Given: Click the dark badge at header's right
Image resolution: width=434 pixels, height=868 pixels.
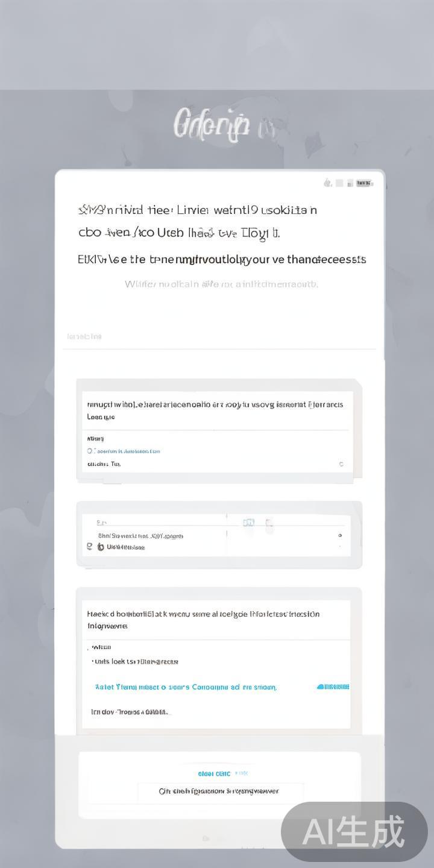Looking at the screenshot, I should point(364,183).
